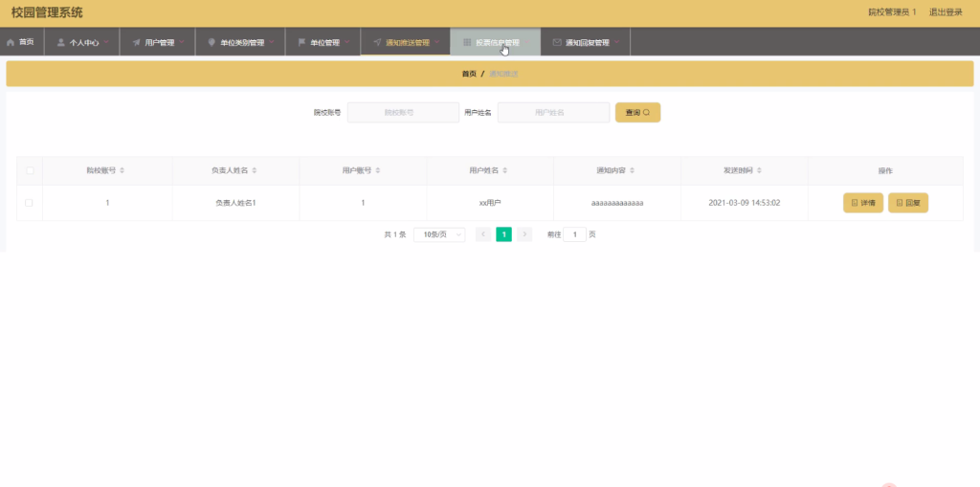The height and width of the screenshot is (487, 980).
Task: Open the 10条/页 page size dropdown
Action: pos(439,234)
